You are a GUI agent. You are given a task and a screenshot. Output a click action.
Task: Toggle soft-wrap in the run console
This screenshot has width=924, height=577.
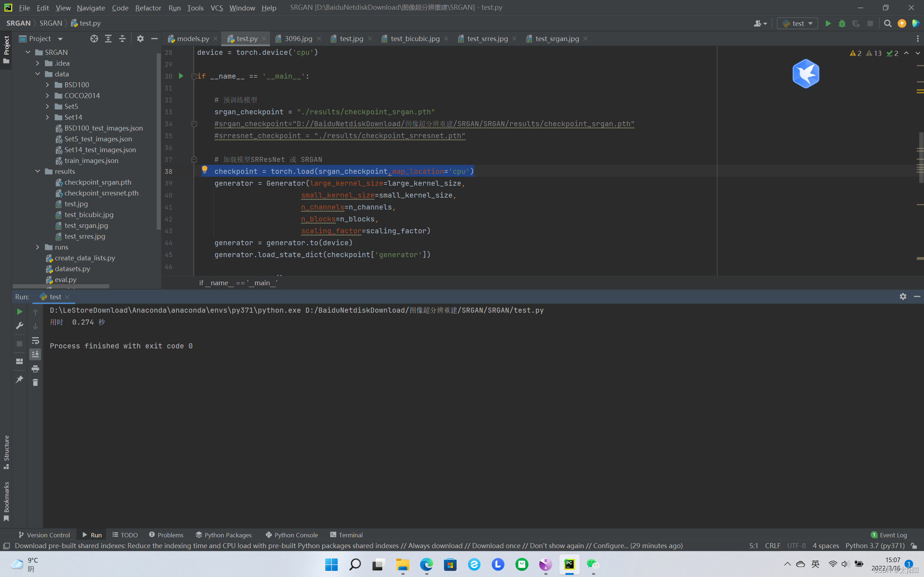pos(35,341)
